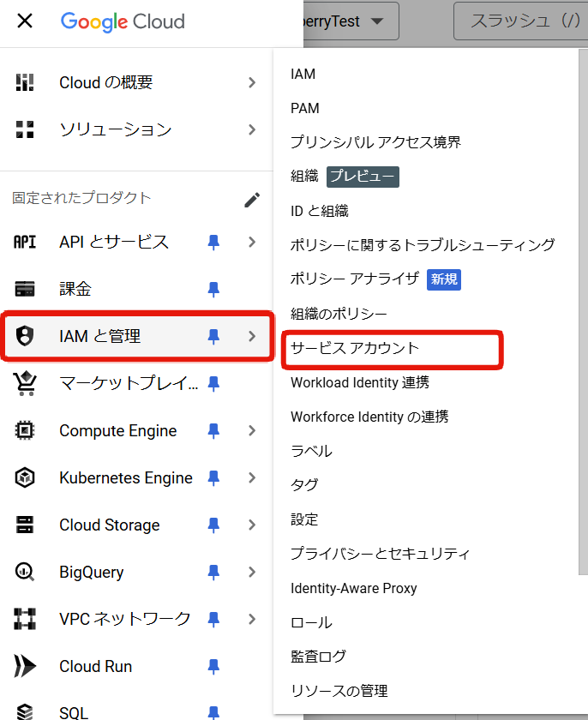Viewport: 588px width, 720px height.
Task: Select タグ submenu item
Action: tap(304, 485)
